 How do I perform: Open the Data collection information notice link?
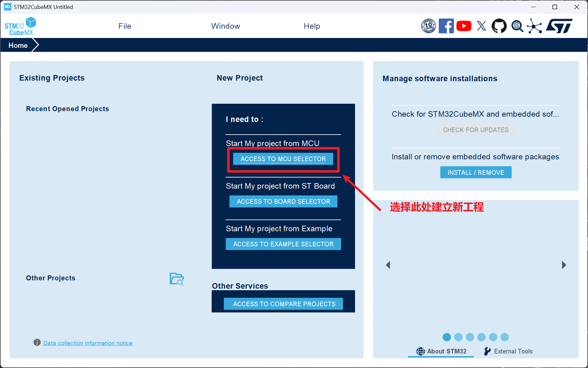click(88, 343)
